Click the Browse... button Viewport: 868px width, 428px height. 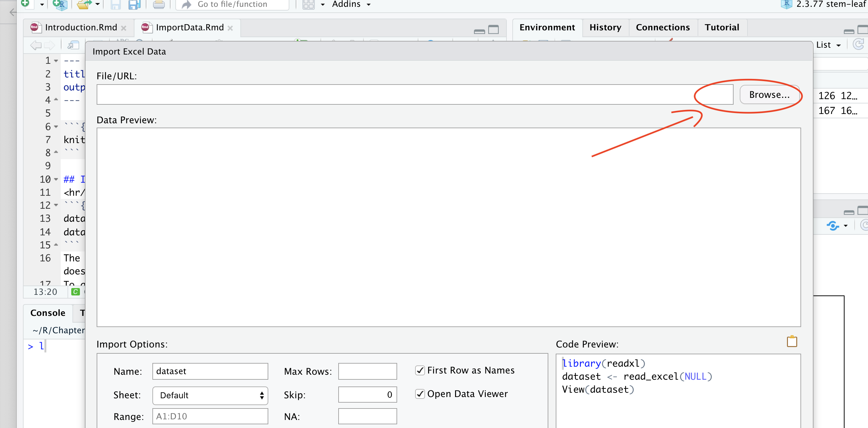[769, 95]
